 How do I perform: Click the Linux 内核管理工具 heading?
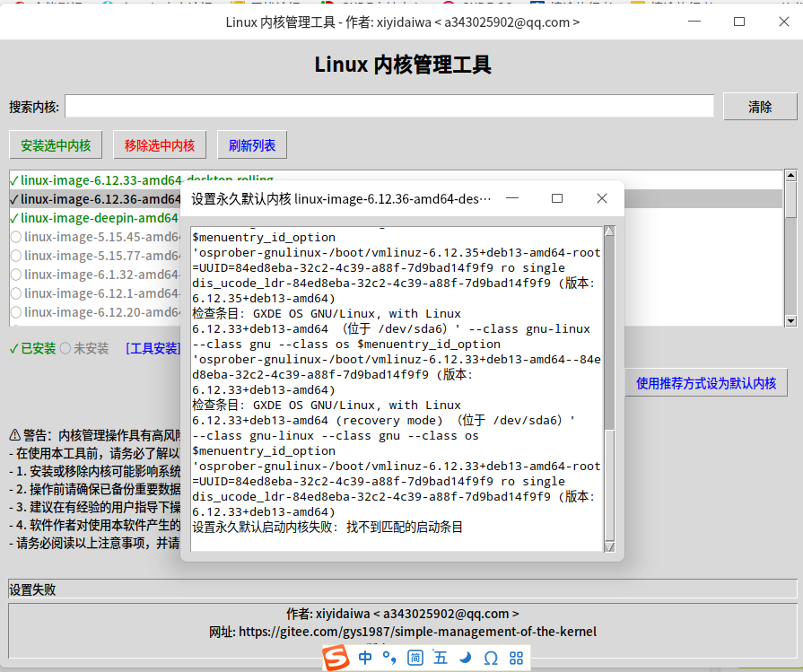tap(403, 65)
